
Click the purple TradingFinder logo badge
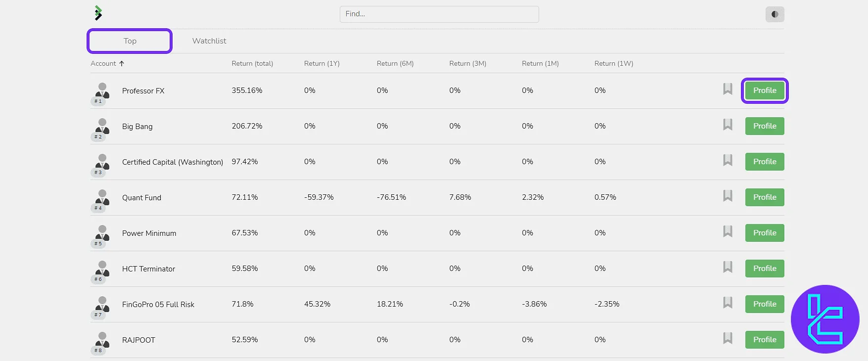click(825, 319)
